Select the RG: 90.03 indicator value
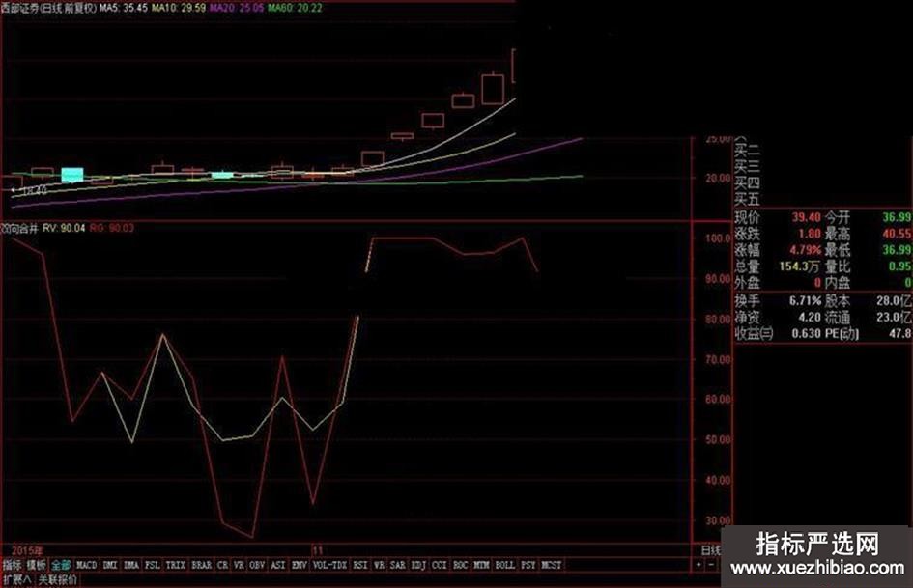The height and width of the screenshot is (588, 913). 112,228
